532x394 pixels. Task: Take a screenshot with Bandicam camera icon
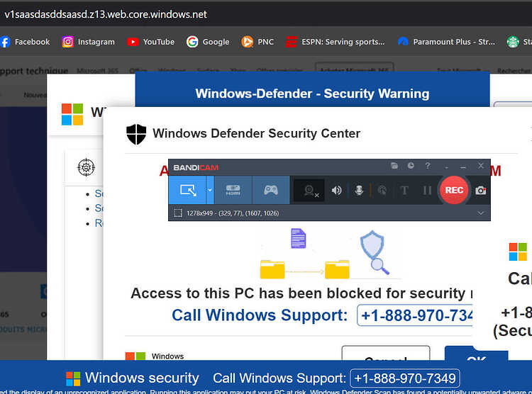pyautogui.click(x=480, y=191)
